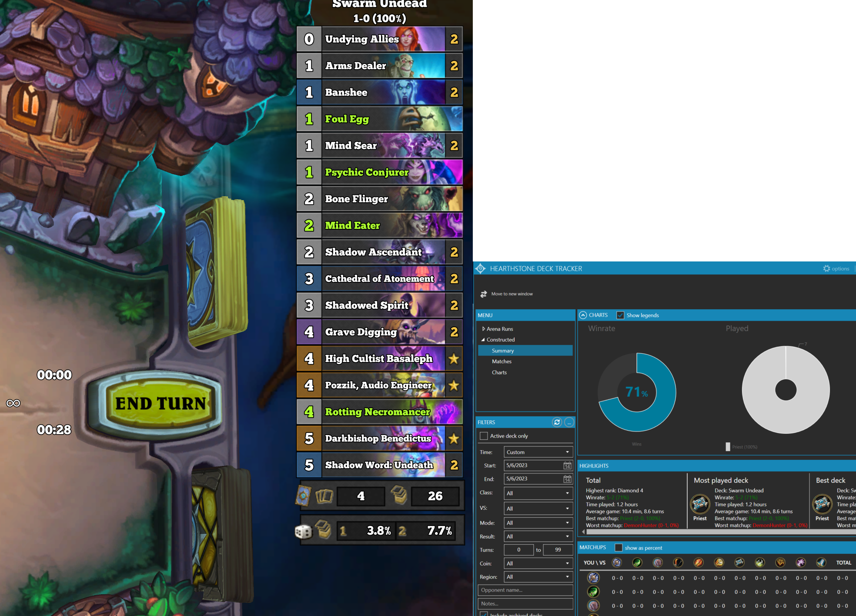856x616 pixels.
Task: Open the End date calendar picker
Action: point(567,479)
